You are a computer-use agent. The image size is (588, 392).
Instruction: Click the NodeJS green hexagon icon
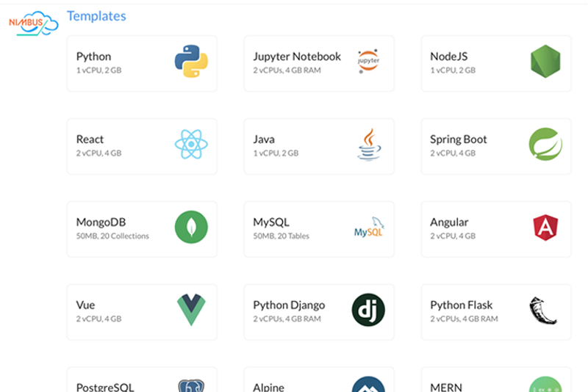coord(545,62)
